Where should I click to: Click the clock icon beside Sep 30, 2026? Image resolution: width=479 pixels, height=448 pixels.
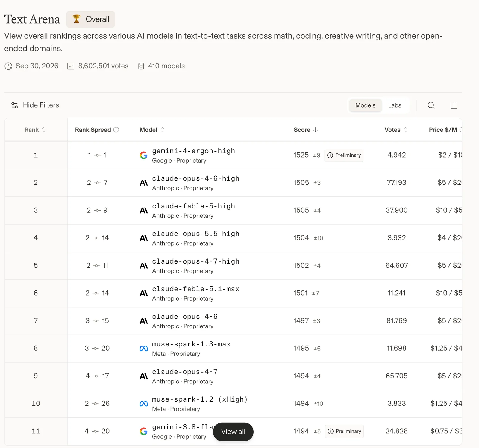pos(8,66)
